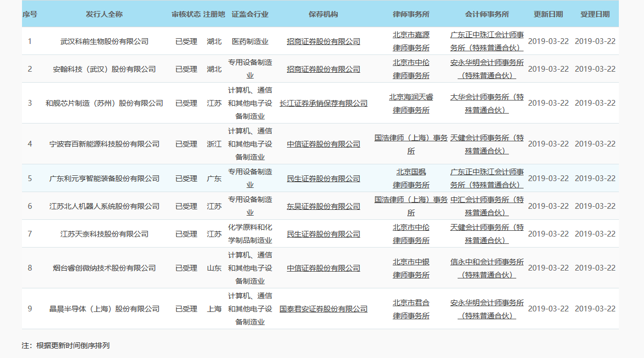Click the 保荐机构 column header
This screenshot has height=358, width=644.
coord(324,14)
